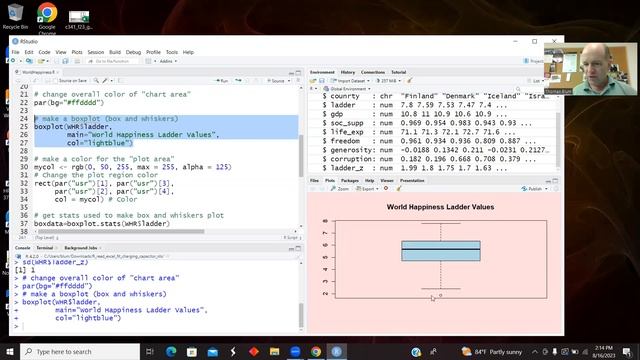Open Chrome from the taskbar
The height and width of the screenshot is (360, 640).
(316, 351)
